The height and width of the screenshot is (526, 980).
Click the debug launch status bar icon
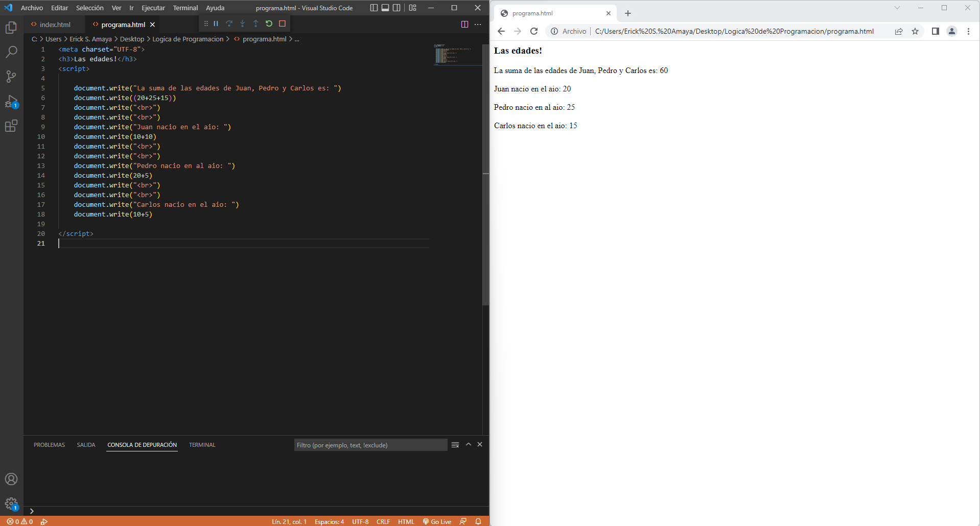44,521
